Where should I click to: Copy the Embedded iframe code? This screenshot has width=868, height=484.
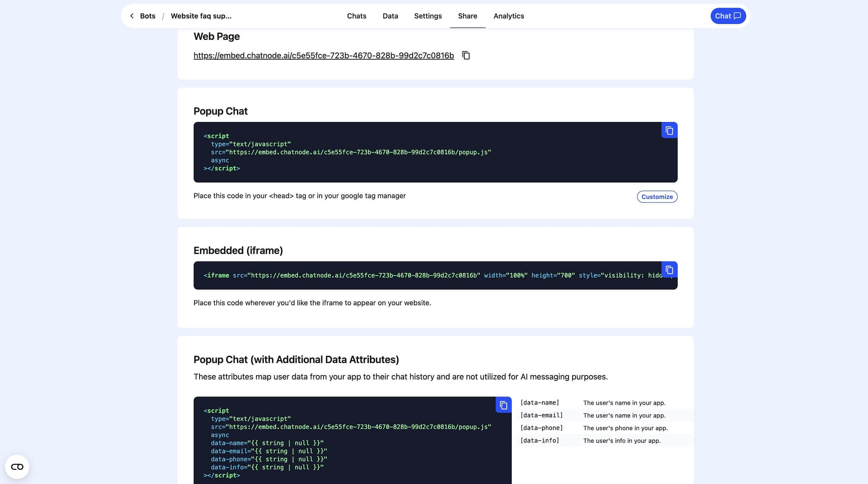click(669, 270)
